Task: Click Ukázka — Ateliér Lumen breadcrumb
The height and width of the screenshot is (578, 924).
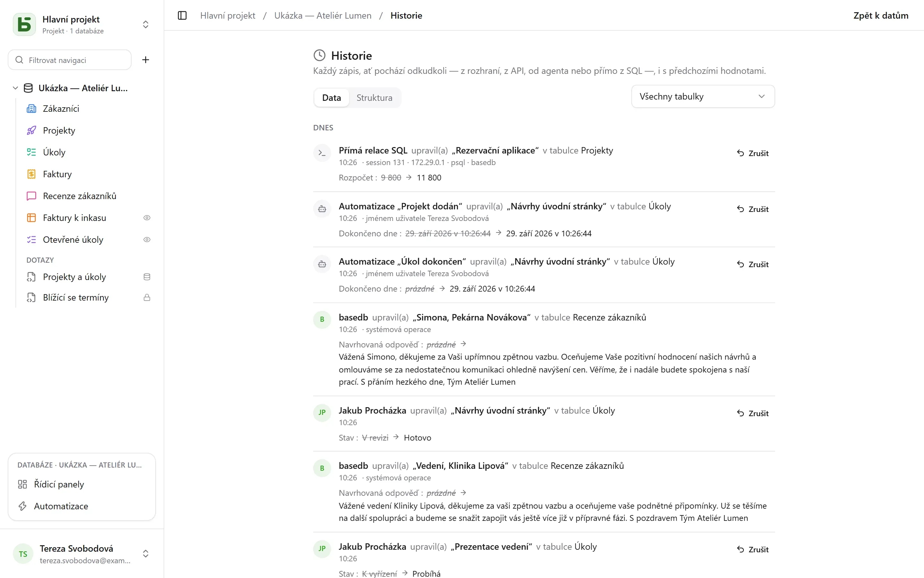Action: (323, 16)
